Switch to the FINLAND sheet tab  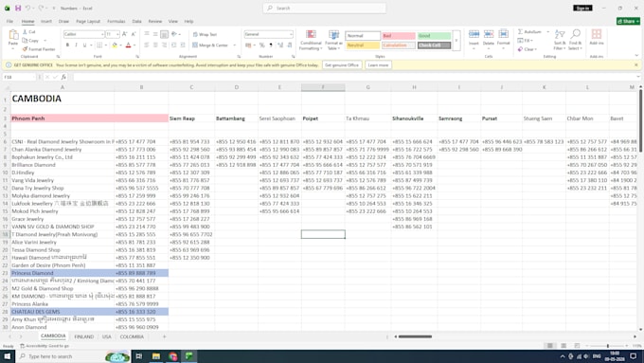pos(83,336)
